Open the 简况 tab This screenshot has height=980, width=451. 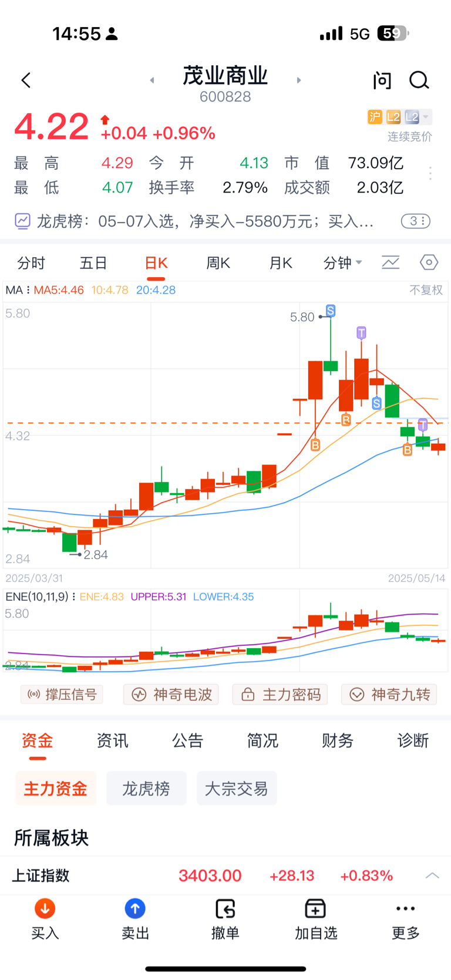coord(262,740)
